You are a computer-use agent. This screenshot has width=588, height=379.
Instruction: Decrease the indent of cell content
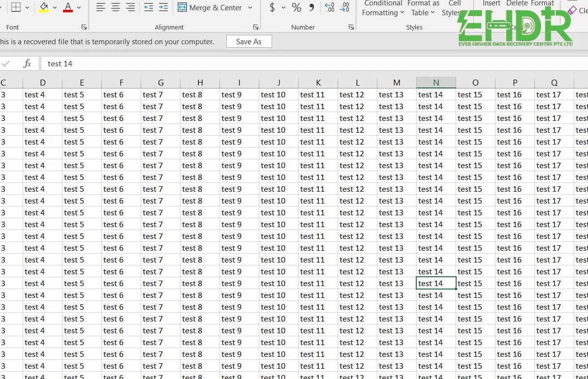pyautogui.click(x=148, y=7)
